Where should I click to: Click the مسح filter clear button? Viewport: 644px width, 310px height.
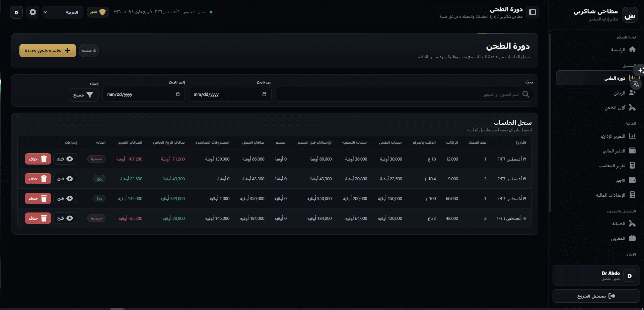pyautogui.click(x=83, y=95)
